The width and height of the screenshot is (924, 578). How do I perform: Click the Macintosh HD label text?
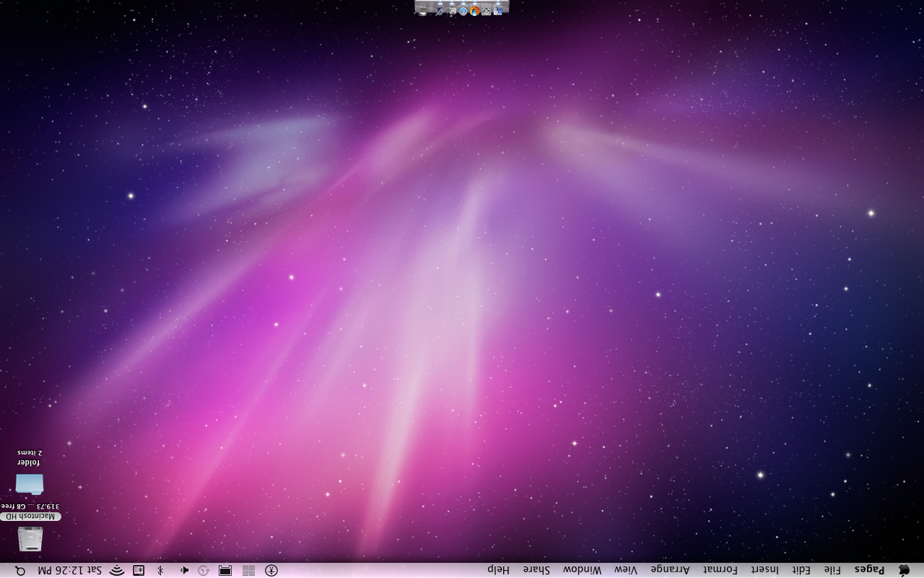point(30,516)
